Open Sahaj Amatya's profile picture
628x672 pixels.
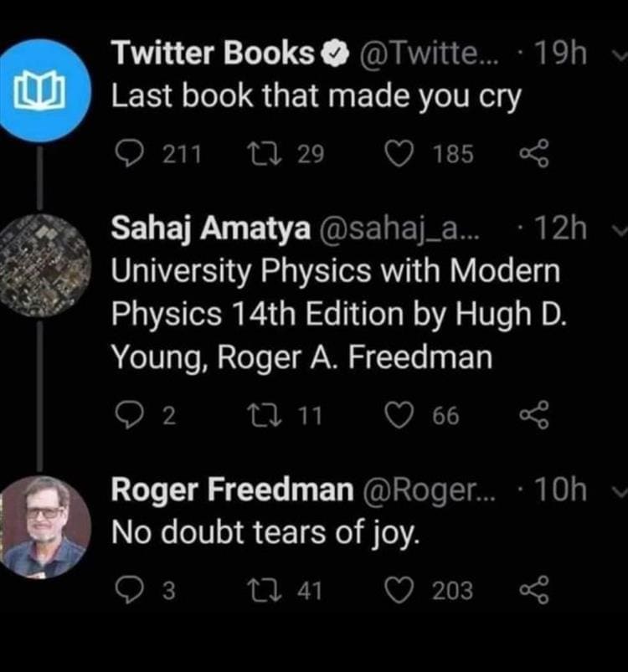45,264
